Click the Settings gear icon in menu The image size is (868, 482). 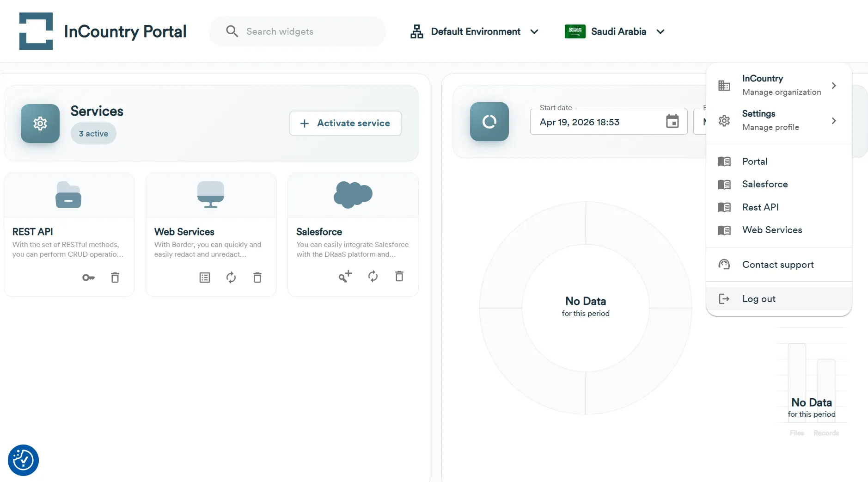pos(724,121)
